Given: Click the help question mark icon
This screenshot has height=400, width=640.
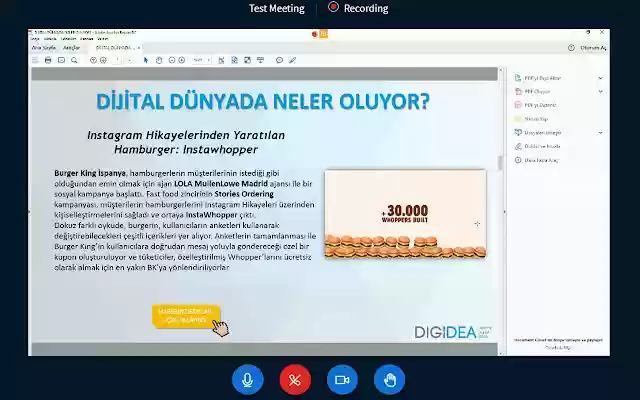Looking at the screenshot, I should tap(571, 48).
